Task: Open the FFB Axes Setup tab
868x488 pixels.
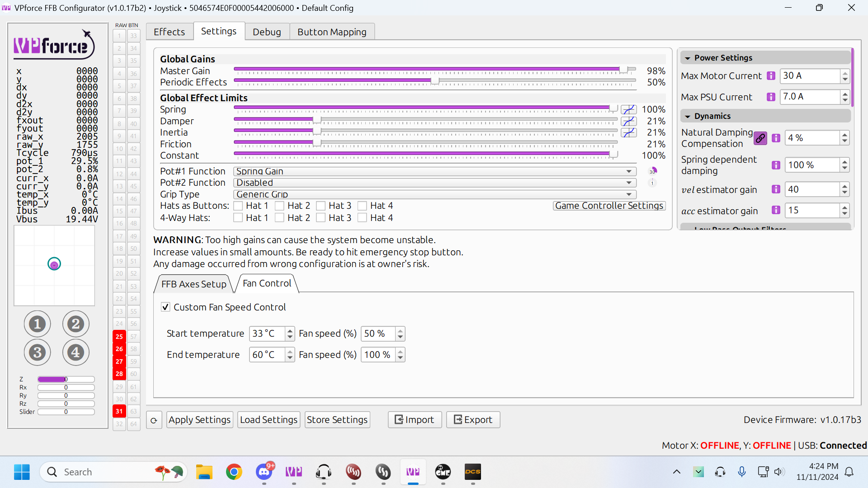Action: pos(193,284)
